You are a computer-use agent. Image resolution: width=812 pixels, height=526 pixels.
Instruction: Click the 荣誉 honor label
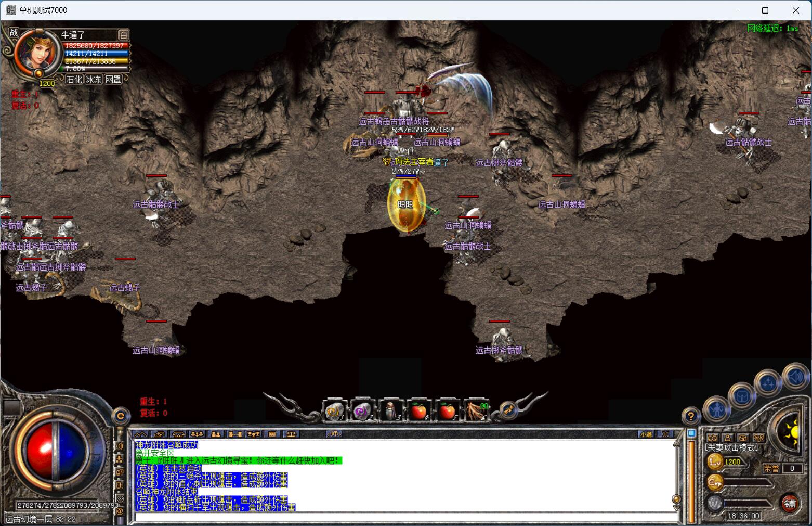pos(771,468)
